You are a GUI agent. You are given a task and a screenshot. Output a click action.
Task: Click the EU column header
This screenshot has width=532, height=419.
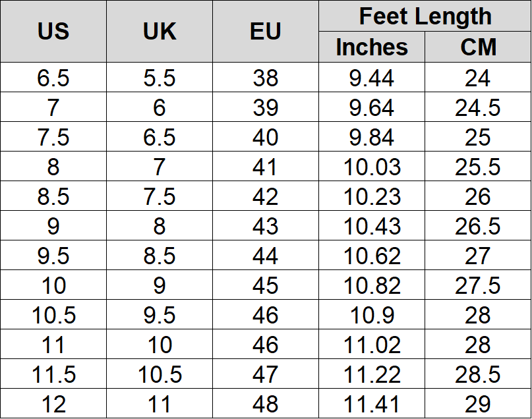(266, 32)
